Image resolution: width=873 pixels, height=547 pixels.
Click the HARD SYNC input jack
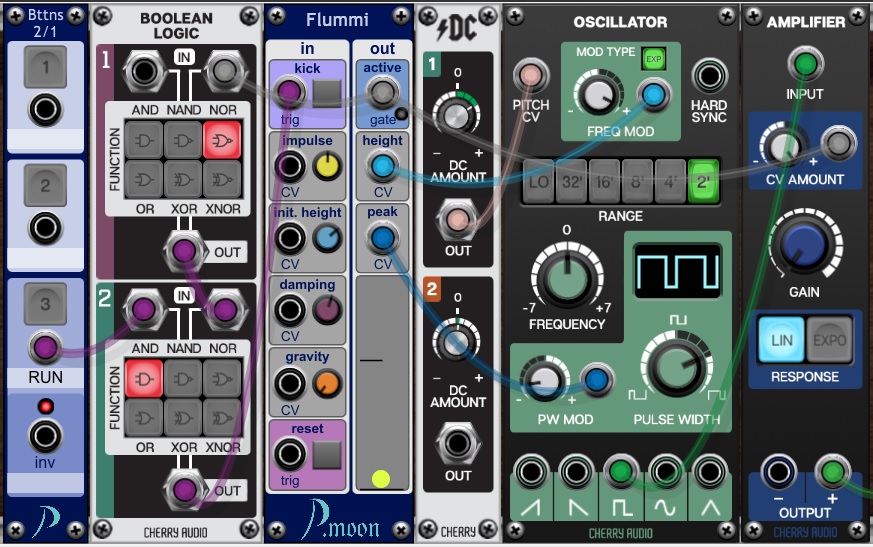[x=709, y=75]
